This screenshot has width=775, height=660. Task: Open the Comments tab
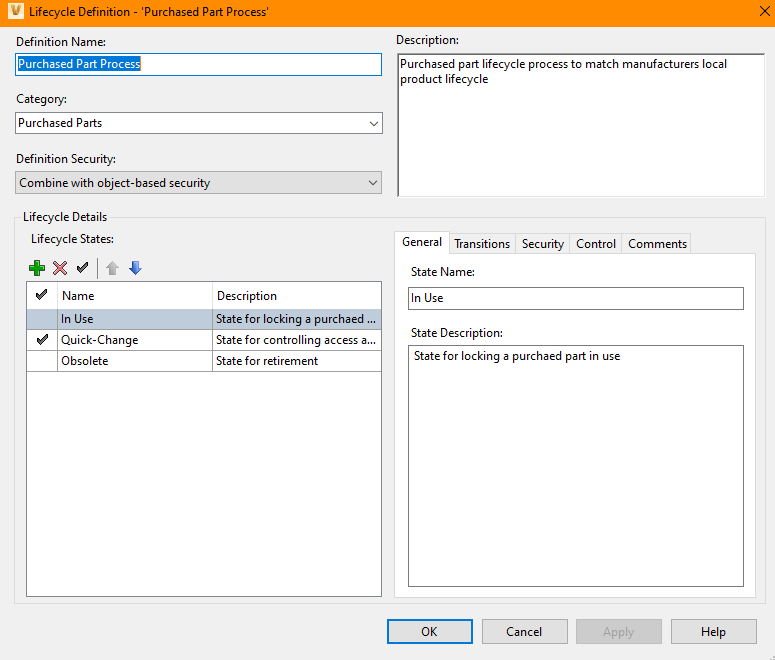point(657,244)
